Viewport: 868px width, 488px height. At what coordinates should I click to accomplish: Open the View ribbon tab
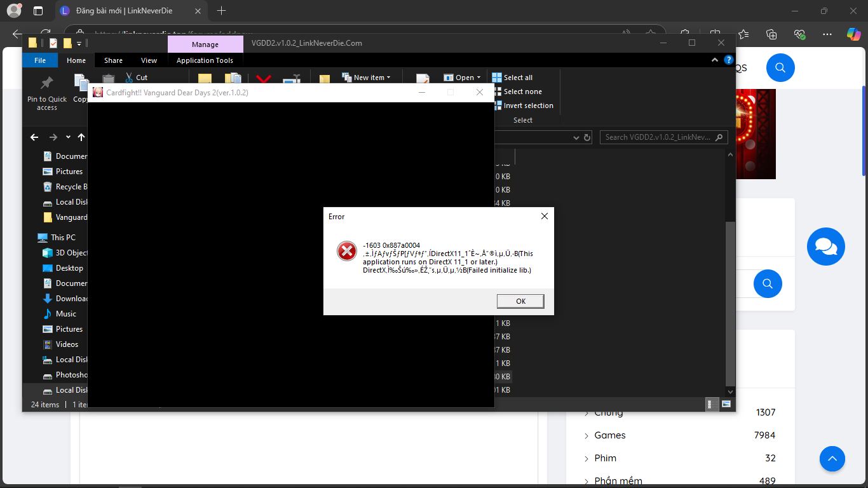click(149, 60)
